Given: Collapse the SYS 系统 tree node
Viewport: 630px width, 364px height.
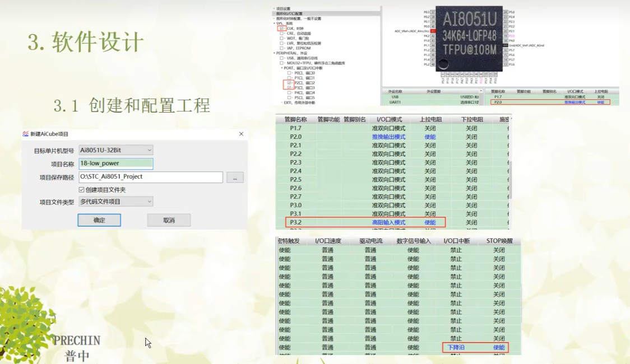Looking at the screenshot, I should [274, 23].
